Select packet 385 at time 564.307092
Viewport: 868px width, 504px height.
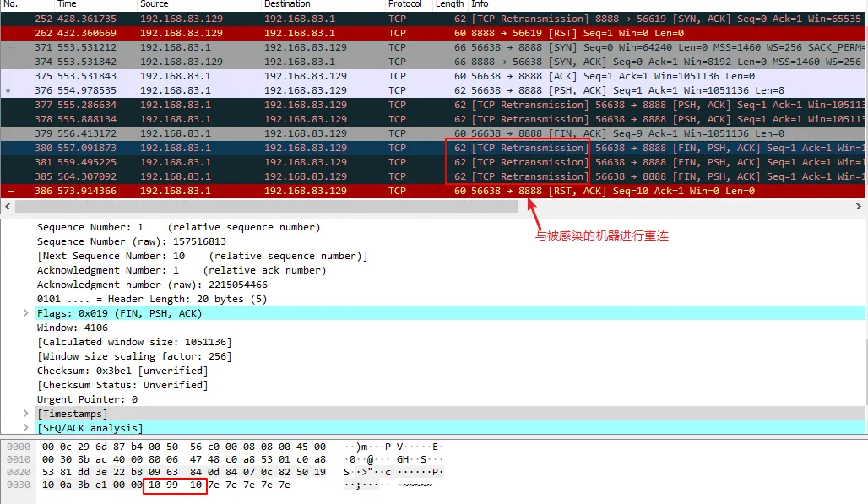[433, 177]
